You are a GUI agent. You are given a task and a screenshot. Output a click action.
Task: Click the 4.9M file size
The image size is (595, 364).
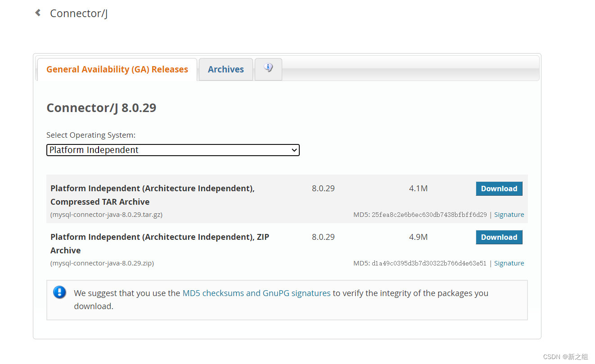click(418, 237)
